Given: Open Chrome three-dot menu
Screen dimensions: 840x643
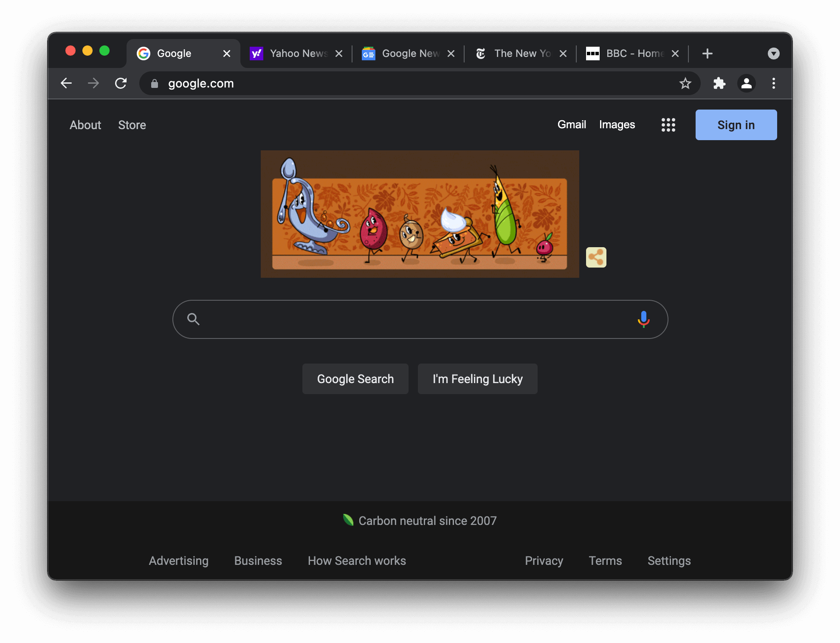Looking at the screenshot, I should tap(773, 83).
